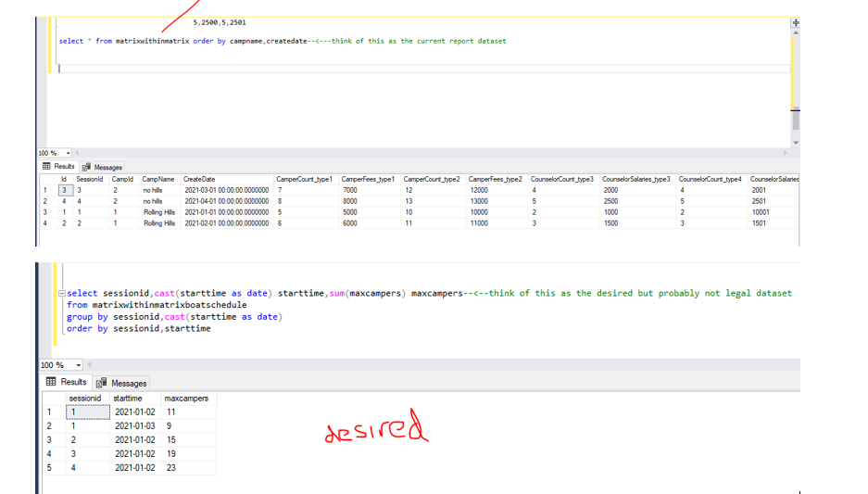Click the CounselorCount_type4 column header
Viewport: 868px width, 494px height.
(x=711, y=180)
